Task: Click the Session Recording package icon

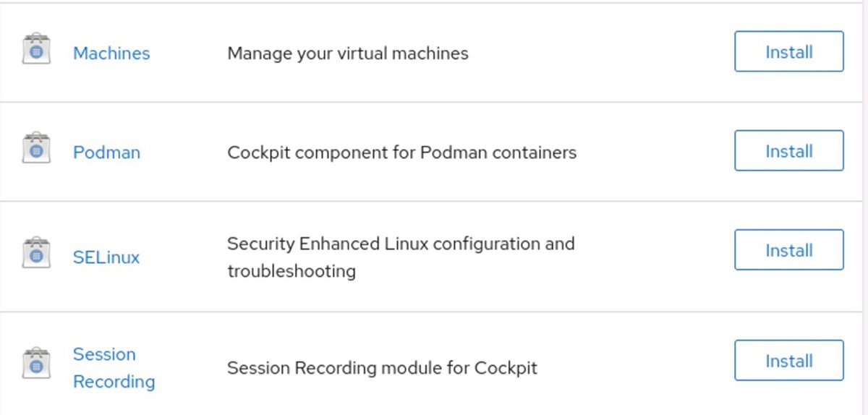Action: click(x=36, y=363)
